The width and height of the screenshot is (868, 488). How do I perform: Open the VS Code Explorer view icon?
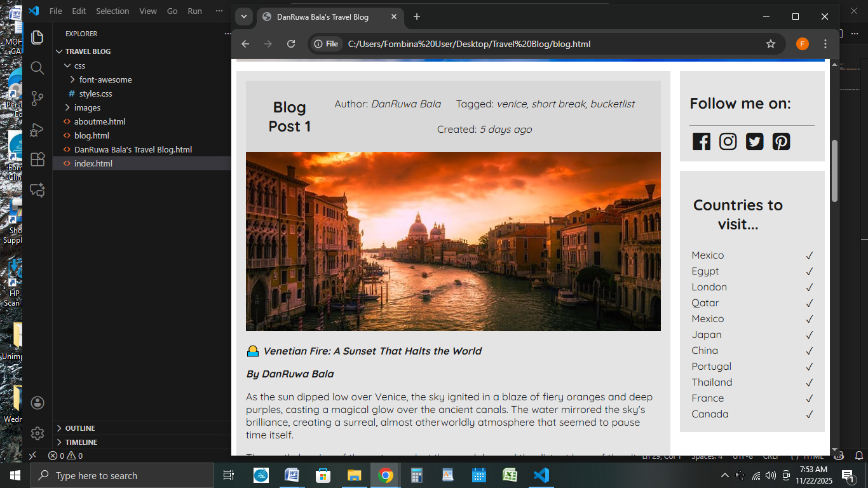[37, 37]
